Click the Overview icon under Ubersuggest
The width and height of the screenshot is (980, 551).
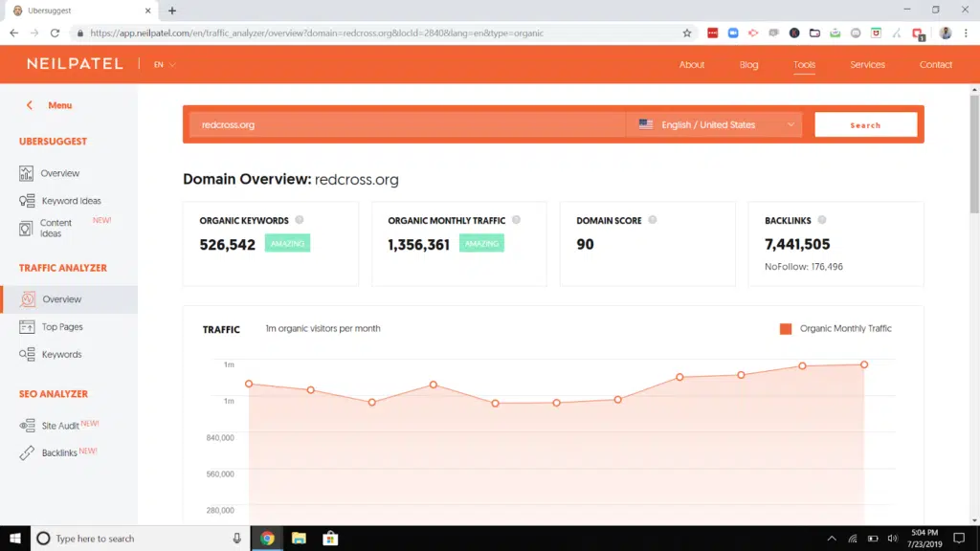click(x=26, y=173)
